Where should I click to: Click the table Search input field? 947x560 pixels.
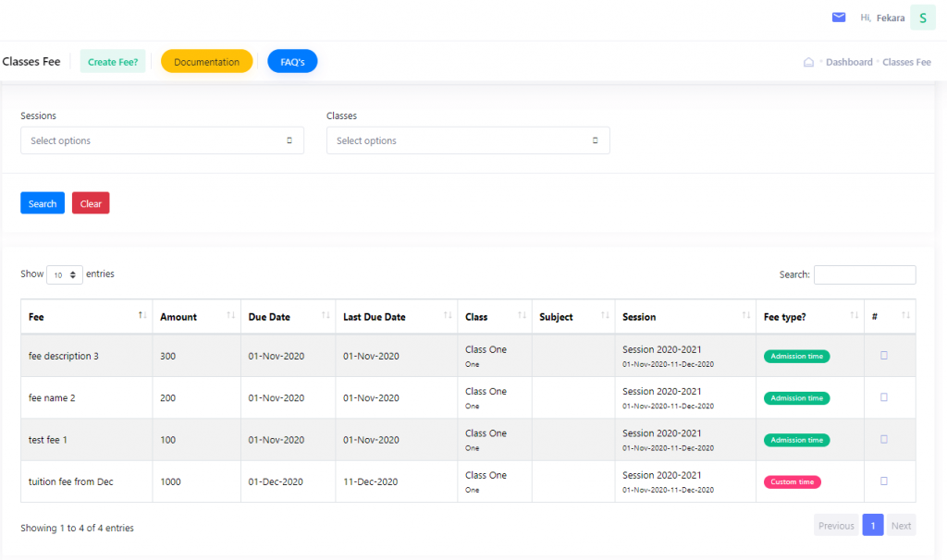865,274
